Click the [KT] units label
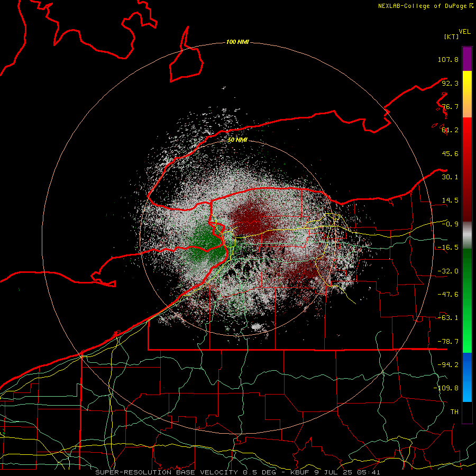 click(452, 36)
